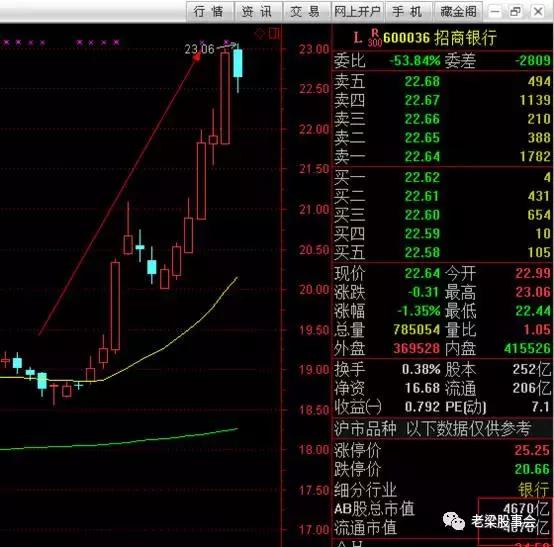This screenshot has height=547, width=554.
Task: Click 现价 value 22.64
Action: tap(422, 273)
